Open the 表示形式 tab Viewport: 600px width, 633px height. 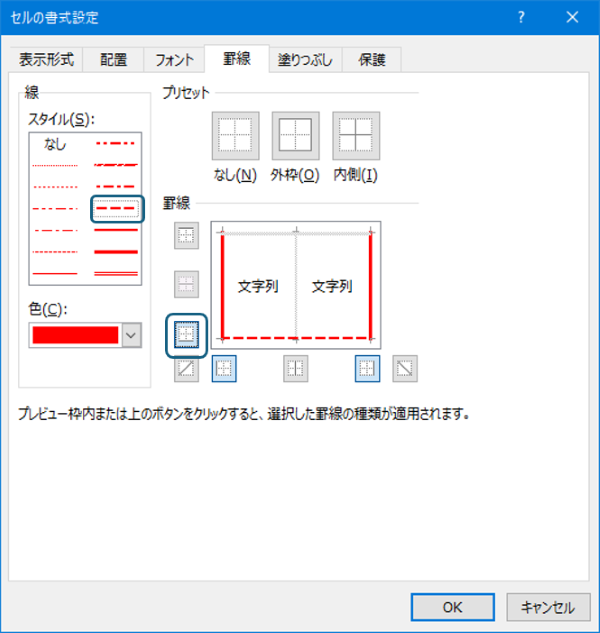(x=46, y=60)
